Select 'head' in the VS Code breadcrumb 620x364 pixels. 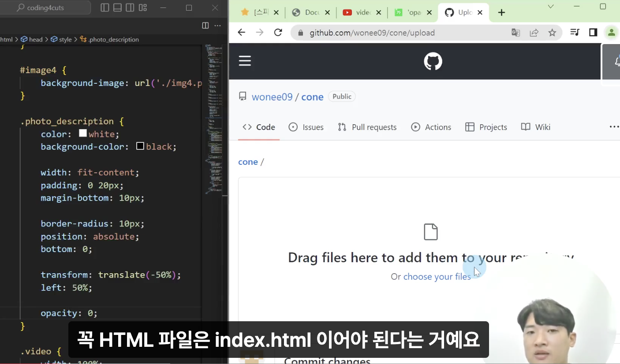point(32,39)
